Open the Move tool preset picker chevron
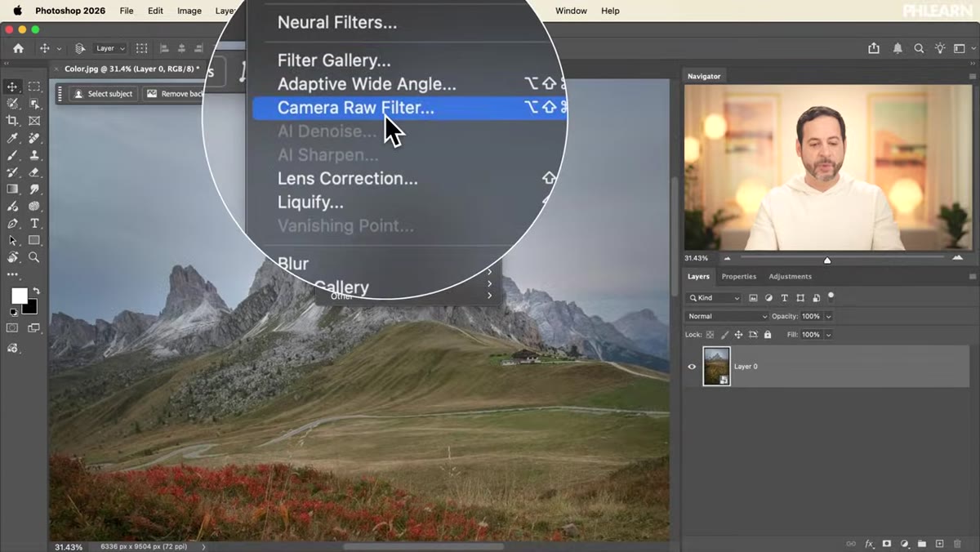980x552 pixels. pos(59,49)
